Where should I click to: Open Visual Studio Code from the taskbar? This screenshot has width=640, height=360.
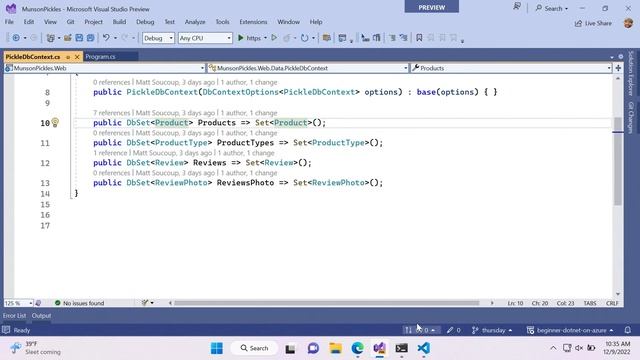click(424, 348)
